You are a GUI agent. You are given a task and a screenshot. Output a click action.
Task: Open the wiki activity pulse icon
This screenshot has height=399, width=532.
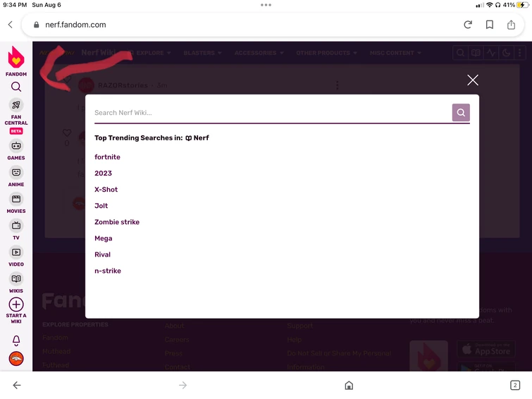(490, 53)
